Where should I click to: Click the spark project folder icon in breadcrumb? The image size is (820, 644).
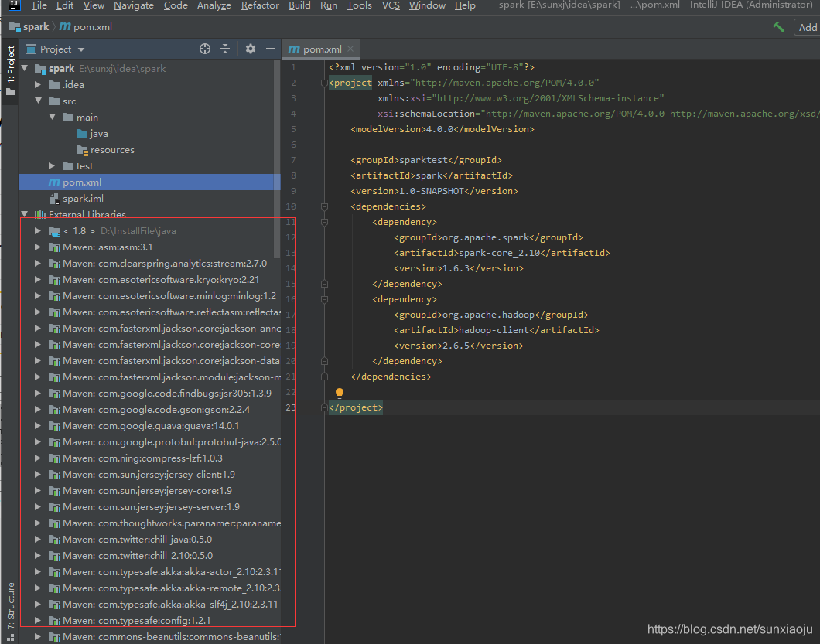point(15,26)
